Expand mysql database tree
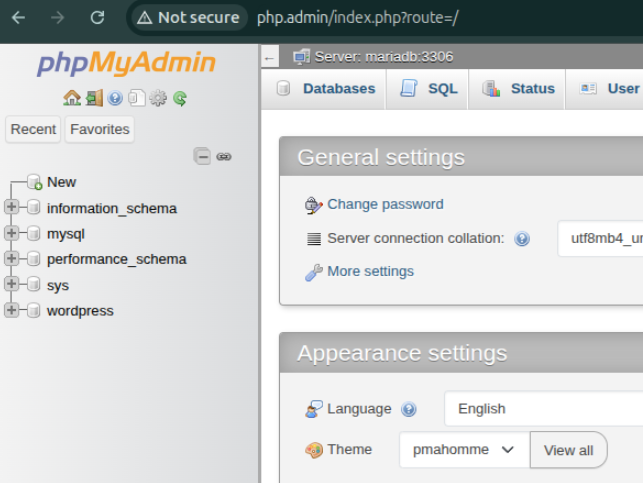The height and width of the screenshot is (483, 643). click(11, 233)
